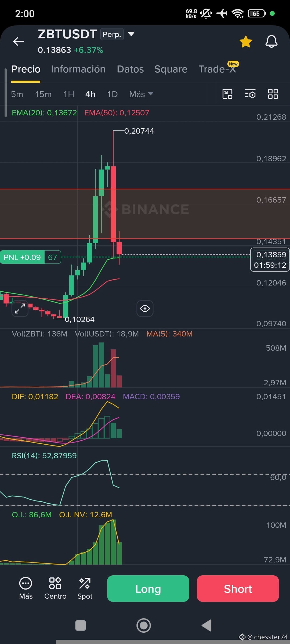Tap the MA(5): 340M volume label
Image resolution: width=290 pixels, height=644 pixels.
click(x=169, y=334)
